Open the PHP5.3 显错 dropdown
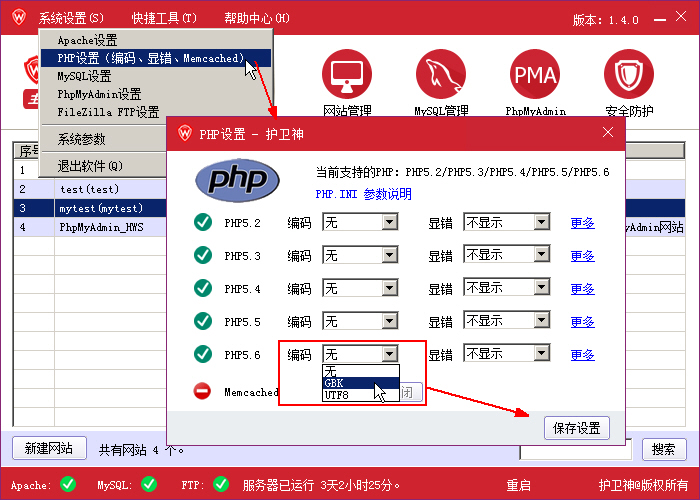700x500 pixels. point(542,255)
